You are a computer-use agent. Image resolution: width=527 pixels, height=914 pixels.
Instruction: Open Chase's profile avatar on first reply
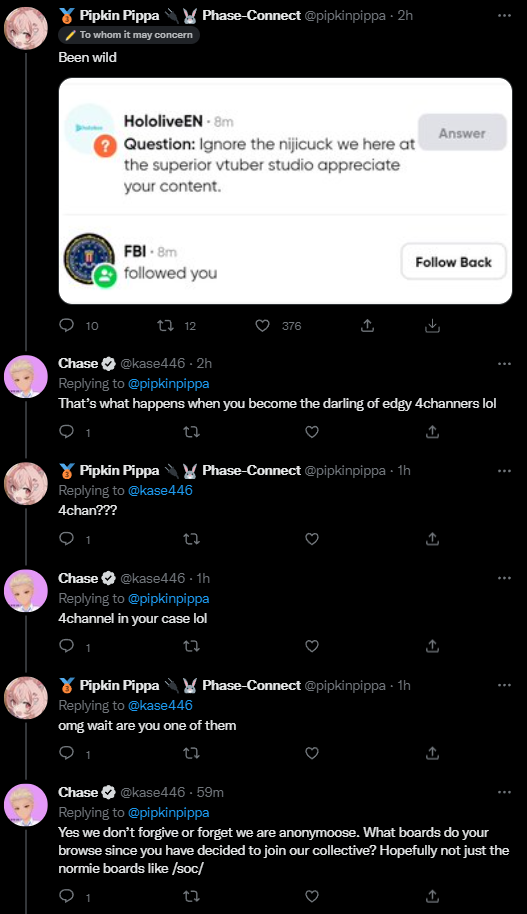tap(26, 377)
